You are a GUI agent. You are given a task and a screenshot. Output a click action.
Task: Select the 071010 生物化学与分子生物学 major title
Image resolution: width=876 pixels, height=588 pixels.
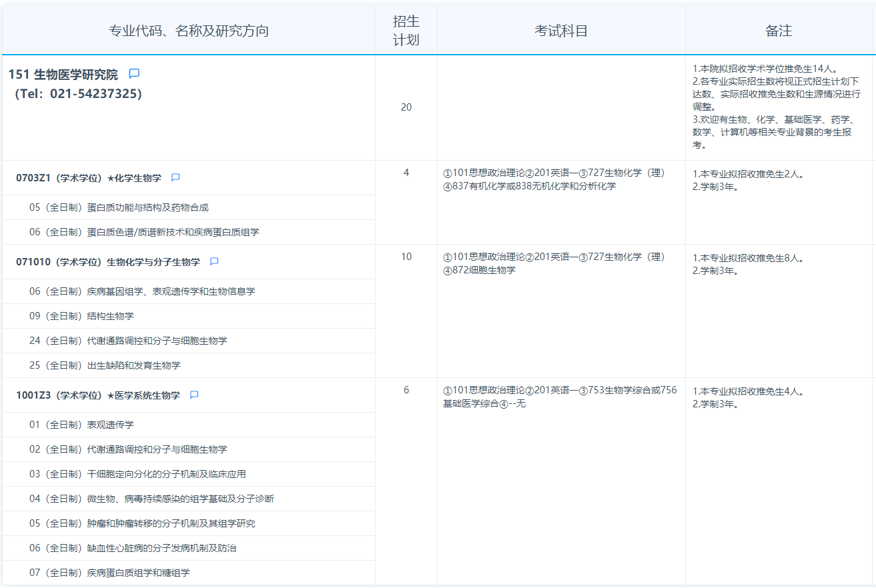pos(108,262)
